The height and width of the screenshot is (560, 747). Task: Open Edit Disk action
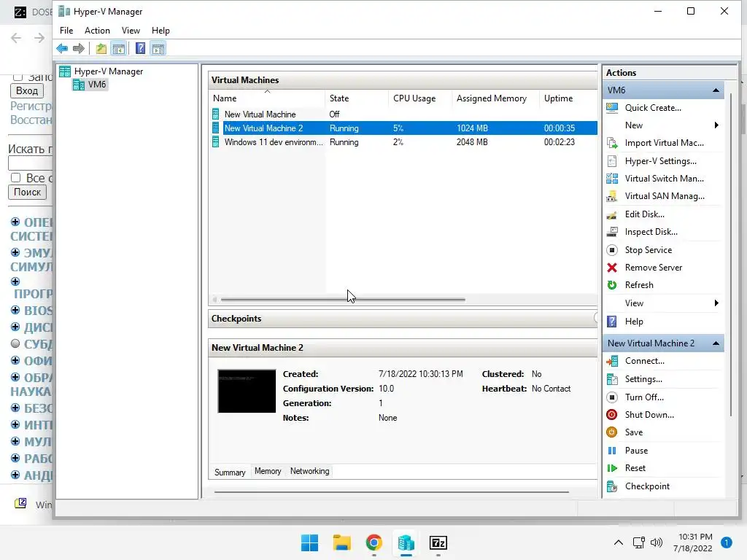point(645,214)
